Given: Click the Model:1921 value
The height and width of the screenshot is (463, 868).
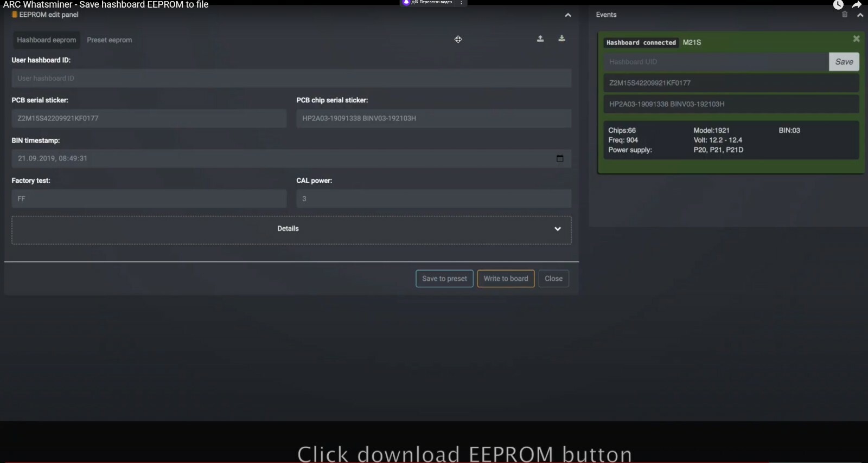Looking at the screenshot, I should pyautogui.click(x=711, y=131).
